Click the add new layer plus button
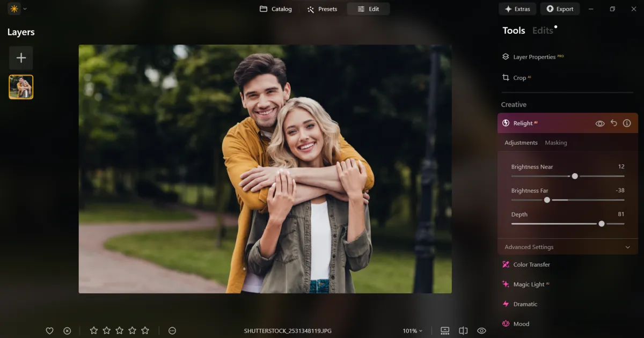Viewport: 644px width, 338px height. (21, 58)
